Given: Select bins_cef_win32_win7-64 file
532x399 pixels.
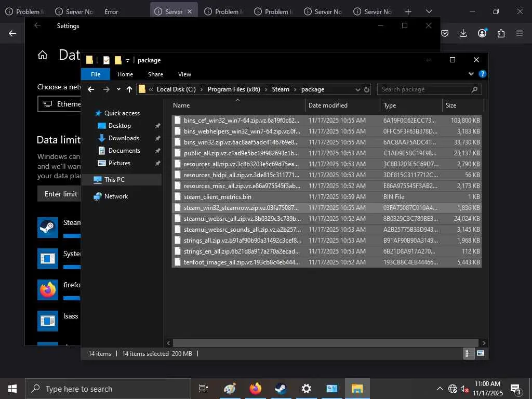Looking at the screenshot, I should 327,120.
